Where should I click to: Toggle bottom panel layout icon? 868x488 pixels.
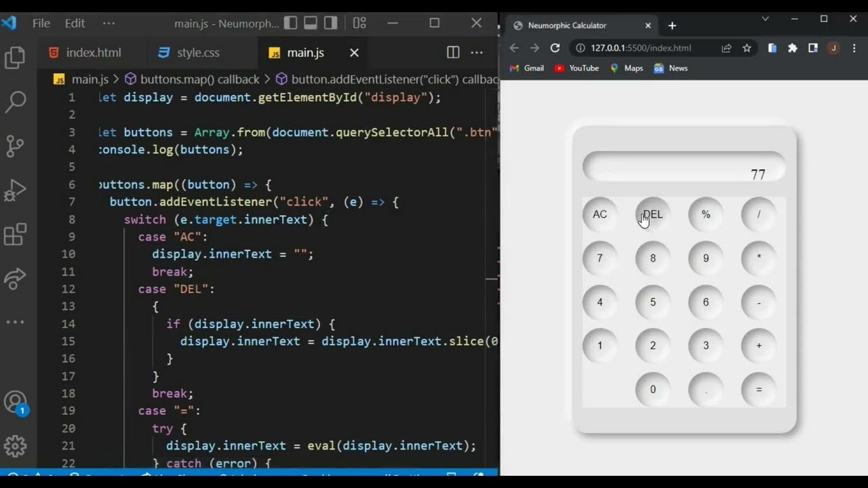[311, 23]
